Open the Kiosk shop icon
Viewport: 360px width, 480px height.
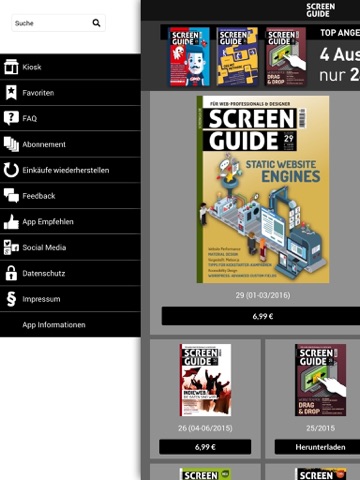click(x=11, y=67)
